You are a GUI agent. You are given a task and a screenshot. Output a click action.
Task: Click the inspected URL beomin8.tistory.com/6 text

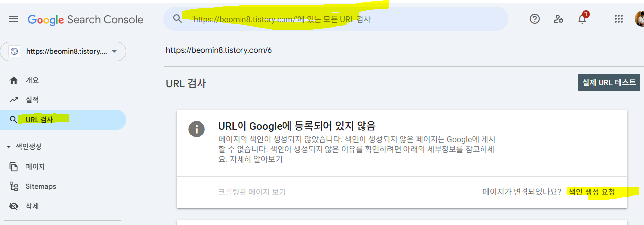(219, 50)
